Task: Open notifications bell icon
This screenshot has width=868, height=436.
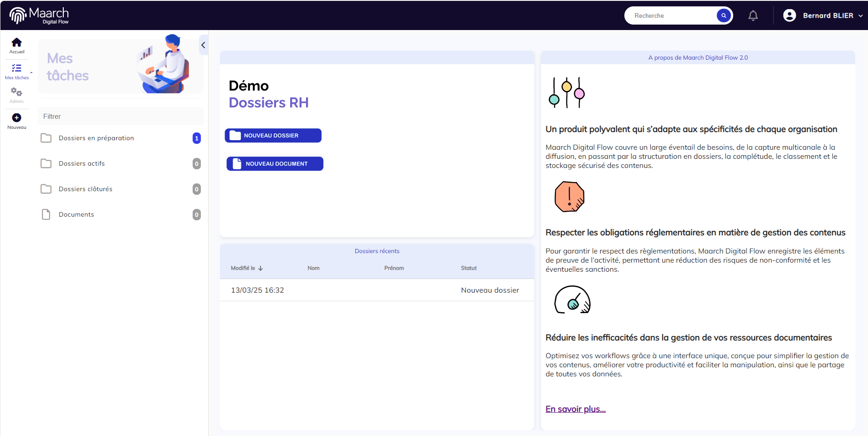Action: [x=753, y=15]
